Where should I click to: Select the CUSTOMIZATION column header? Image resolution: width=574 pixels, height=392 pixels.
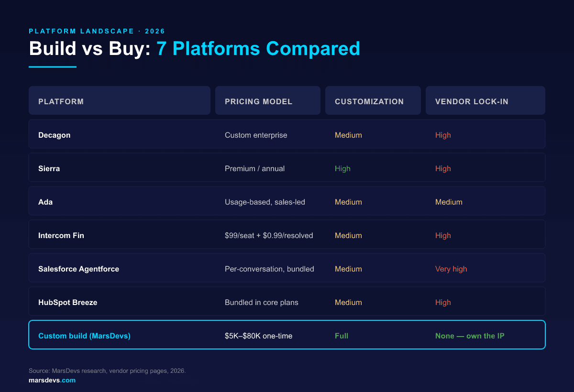coord(373,100)
